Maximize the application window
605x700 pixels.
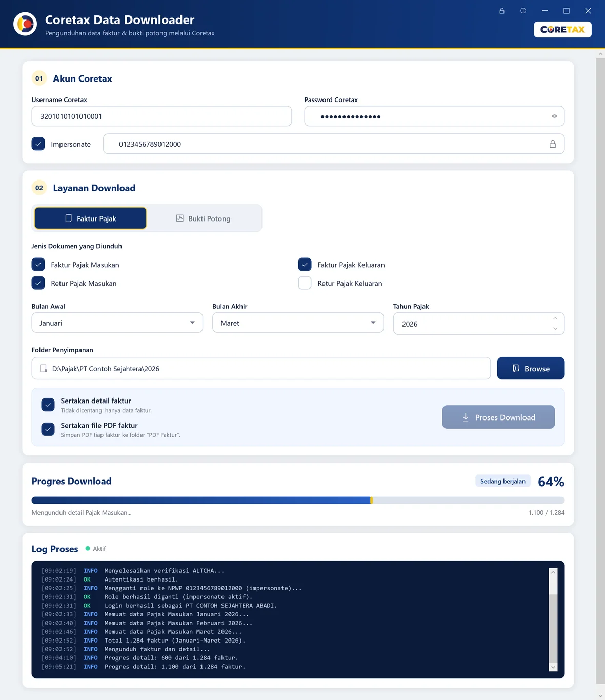567,11
